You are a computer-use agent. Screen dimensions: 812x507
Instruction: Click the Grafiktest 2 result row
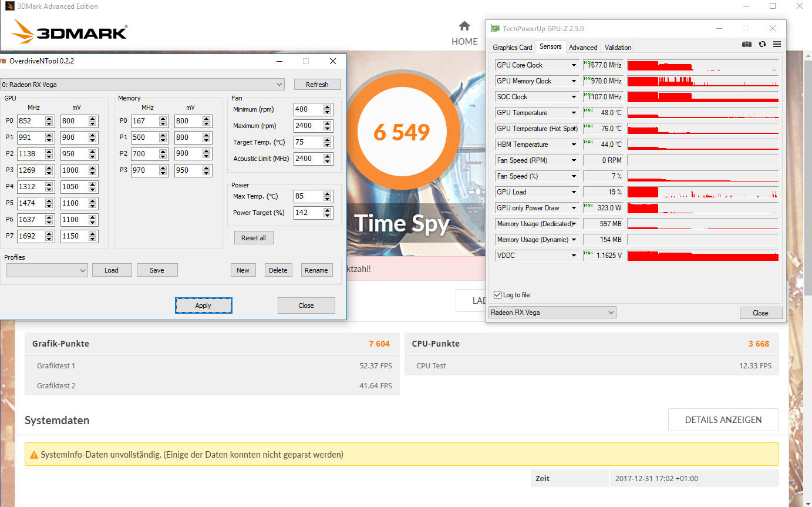point(212,385)
